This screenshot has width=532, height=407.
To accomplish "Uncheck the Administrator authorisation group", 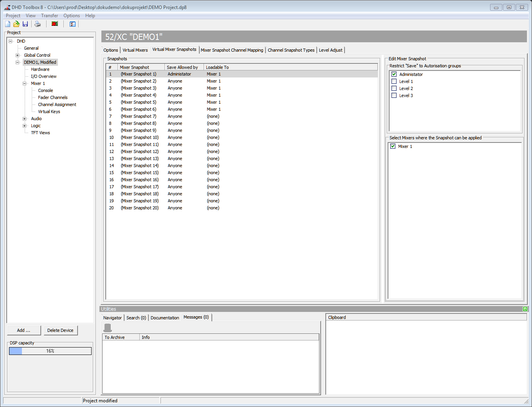I will coord(394,74).
